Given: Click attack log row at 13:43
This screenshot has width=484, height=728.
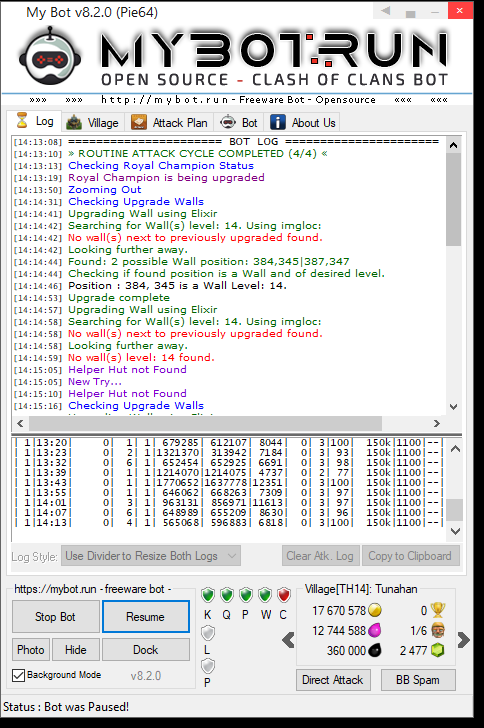Looking at the screenshot, I should pyautogui.click(x=228, y=483).
